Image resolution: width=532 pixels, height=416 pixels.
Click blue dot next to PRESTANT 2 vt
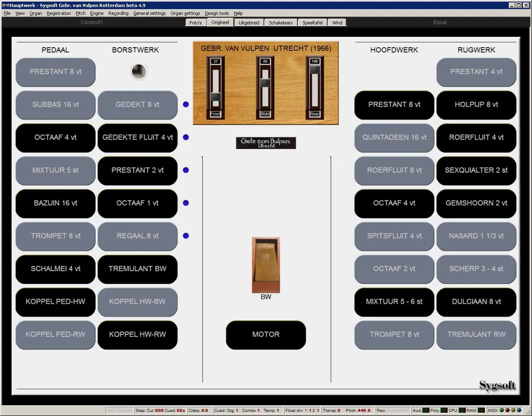coord(186,170)
